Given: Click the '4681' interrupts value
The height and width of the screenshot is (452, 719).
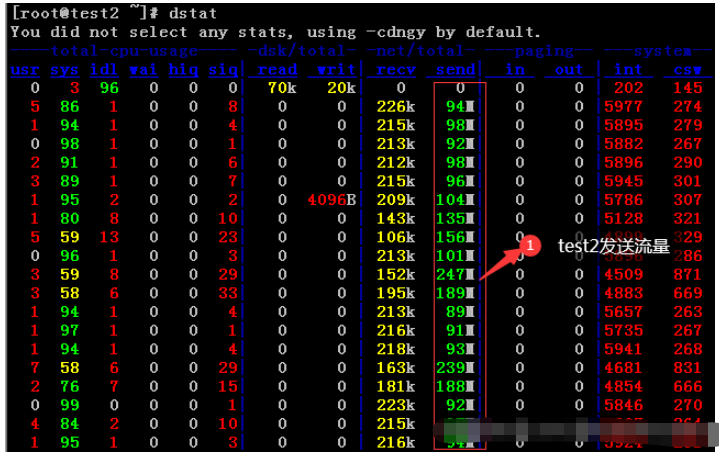Looking at the screenshot, I should (x=623, y=368).
